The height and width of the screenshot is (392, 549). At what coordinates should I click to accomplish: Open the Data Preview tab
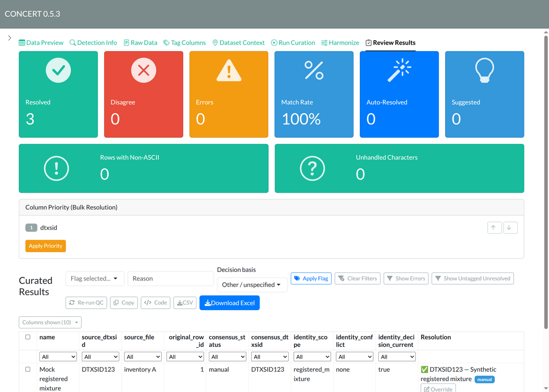tap(41, 42)
